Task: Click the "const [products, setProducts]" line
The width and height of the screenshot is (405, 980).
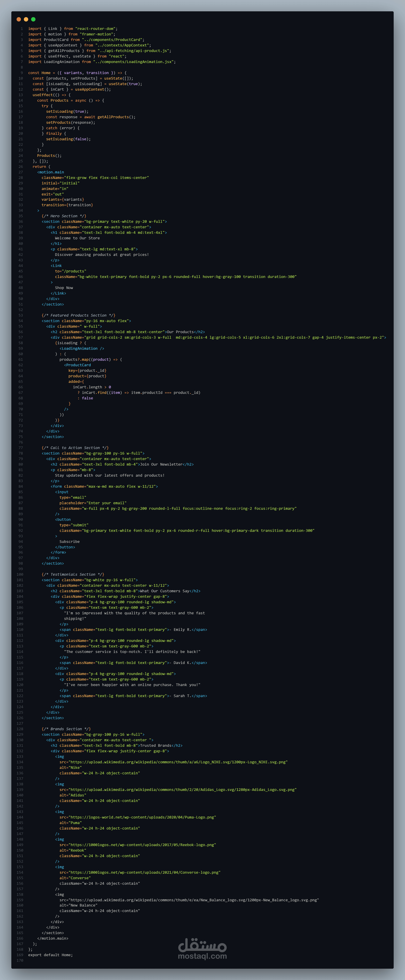Action: (83, 78)
